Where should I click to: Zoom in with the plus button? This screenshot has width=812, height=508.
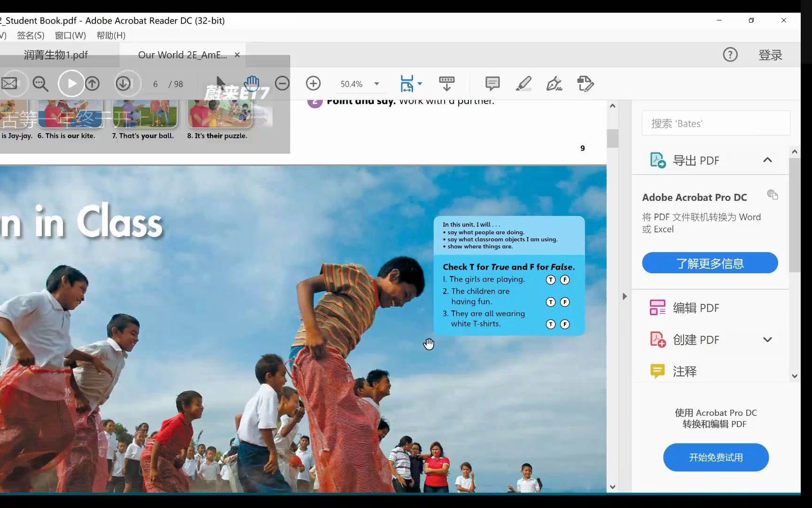coord(313,84)
